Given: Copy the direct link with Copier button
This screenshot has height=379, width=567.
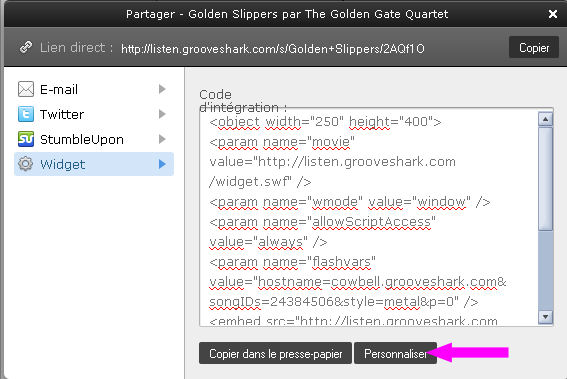Looking at the screenshot, I should [534, 47].
